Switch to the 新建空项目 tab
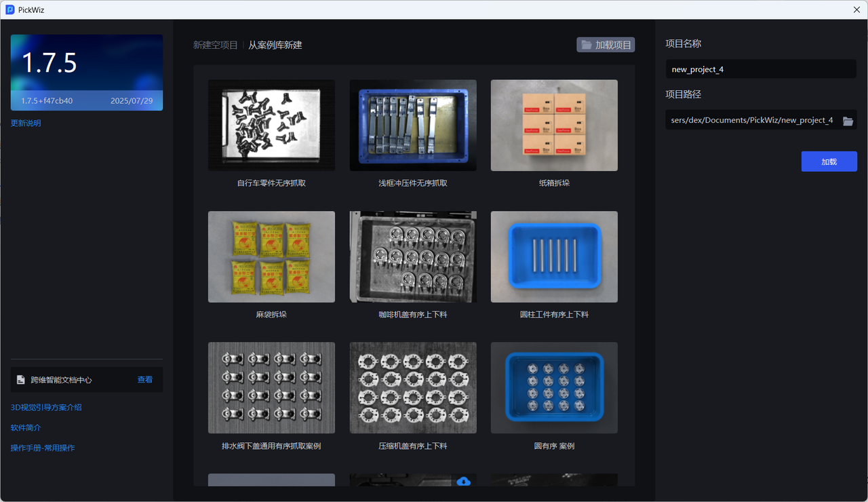Screen dimensions: 868x502 click(215, 45)
